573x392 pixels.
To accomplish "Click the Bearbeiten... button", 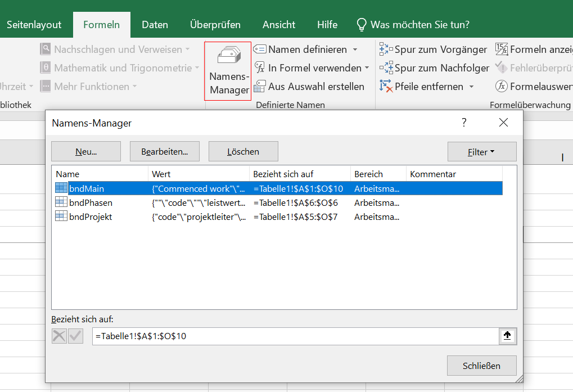I will (x=165, y=152).
